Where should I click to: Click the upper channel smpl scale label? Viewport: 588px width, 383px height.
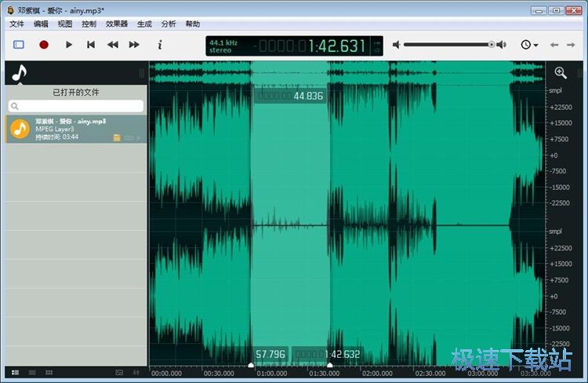(555, 90)
